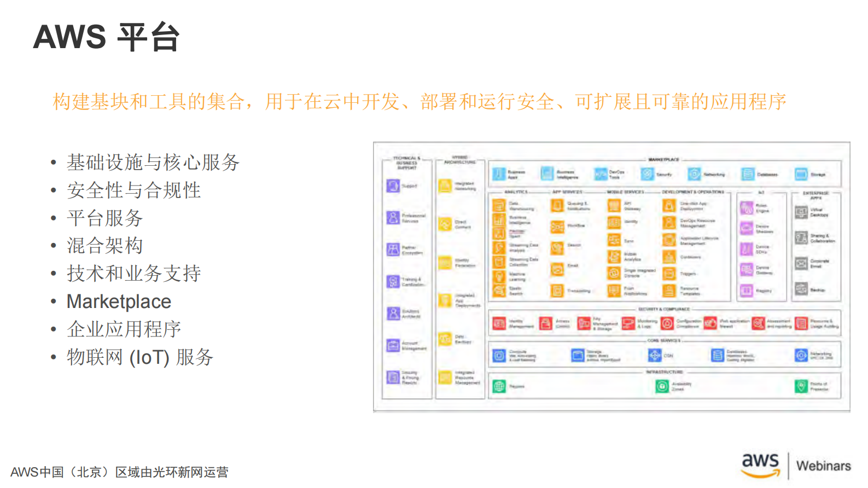
Task: Select the Monitoring & Logs red icon
Action: 629,323
